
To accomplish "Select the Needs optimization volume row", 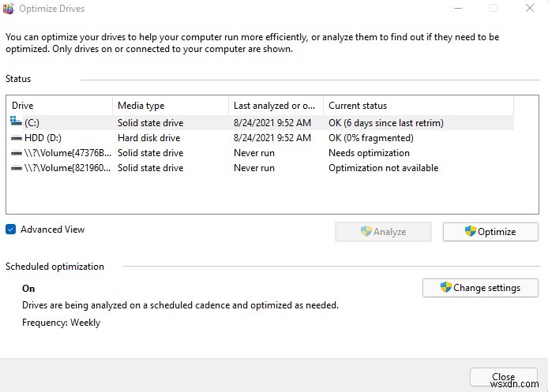I will 369,153.
